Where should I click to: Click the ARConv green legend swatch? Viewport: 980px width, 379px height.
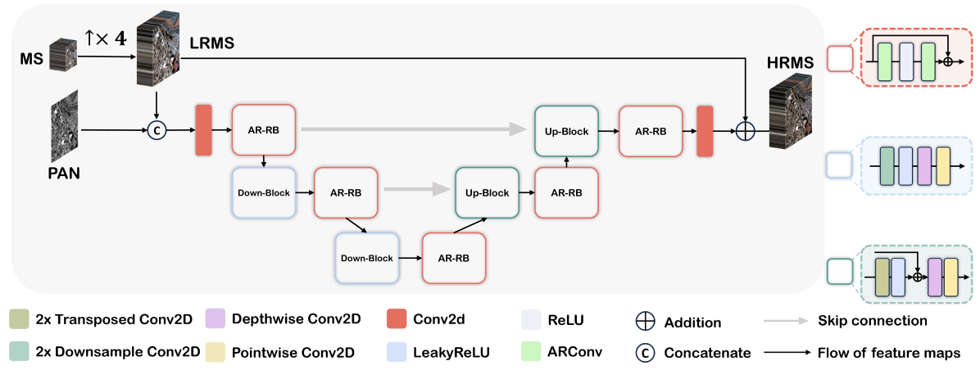click(533, 353)
